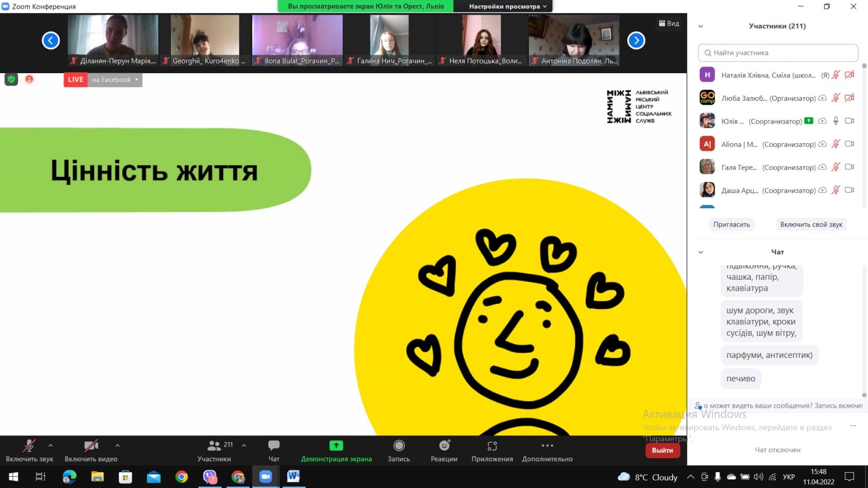This screenshot has height=488, width=868.
Task: Select Неля Потоцька video thumbnail
Action: click(x=481, y=40)
